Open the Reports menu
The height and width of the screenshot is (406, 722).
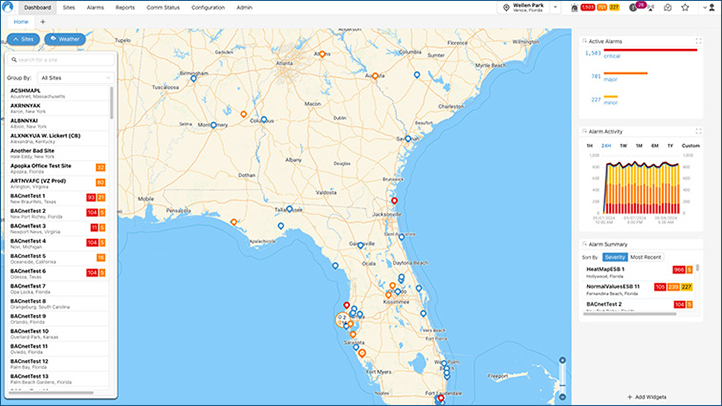[125, 7]
